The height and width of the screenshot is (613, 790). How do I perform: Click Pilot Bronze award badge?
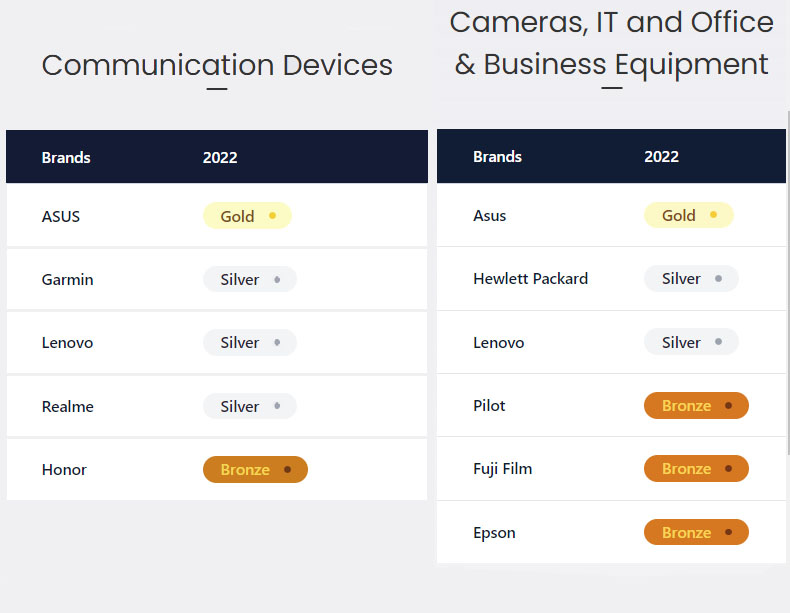[x=696, y=406]
